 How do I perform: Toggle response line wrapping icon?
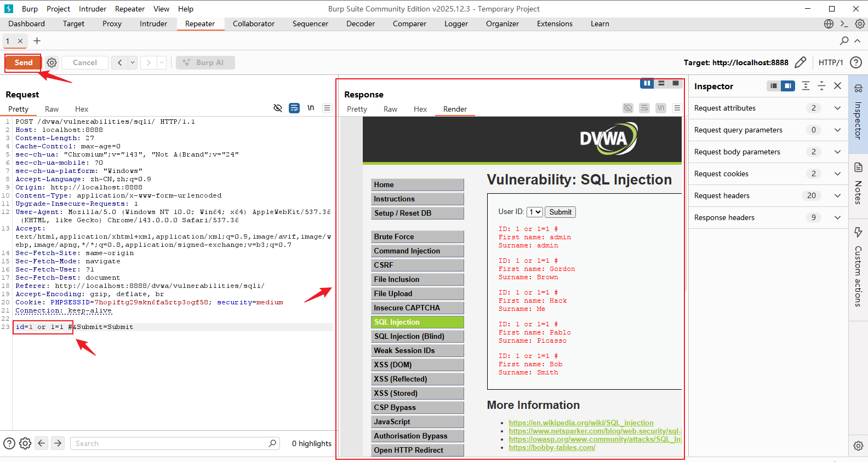[644, 108]
